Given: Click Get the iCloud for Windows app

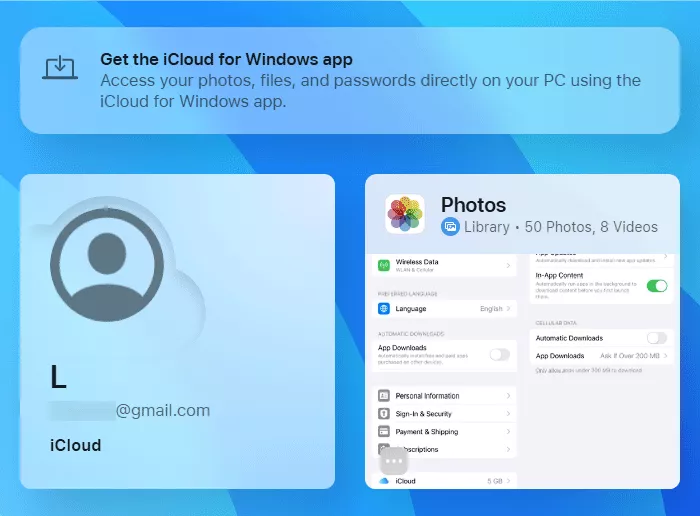Looking at the screenshot, I should tap(226, 59).
